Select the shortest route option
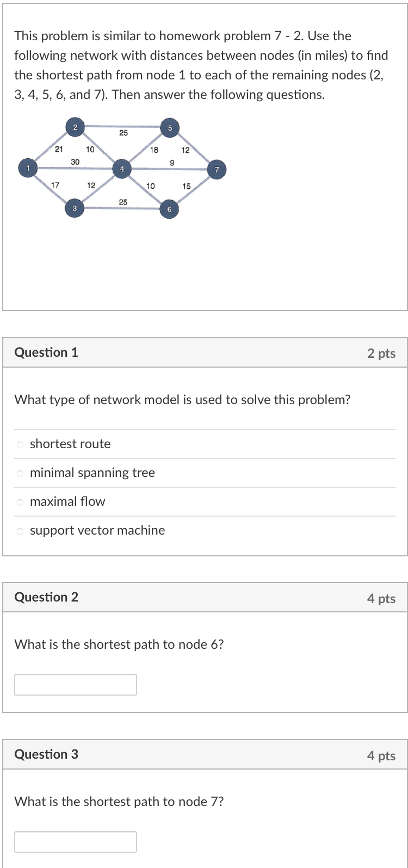 point(20,444)
